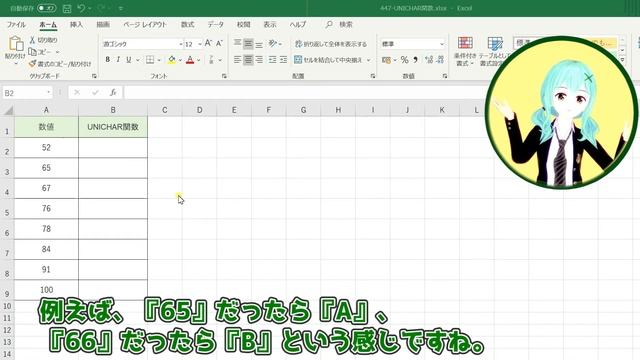Click the Copy icon
The image size is (640, 360).
[32, 52]
